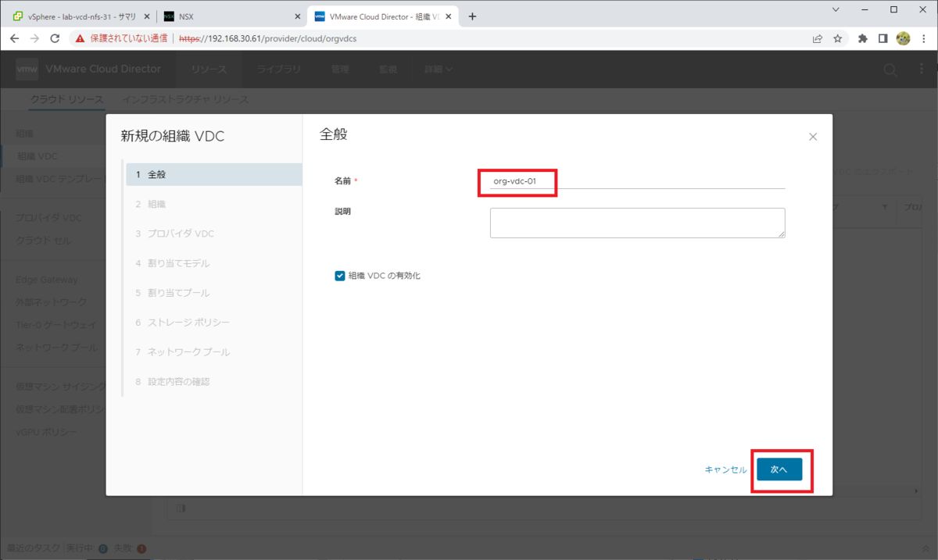Image resolution: width=938 pixels, height=560 pixels.
Task: Click the not-secure warning icon
Action: pyautogui.click(x=80, y=38)
